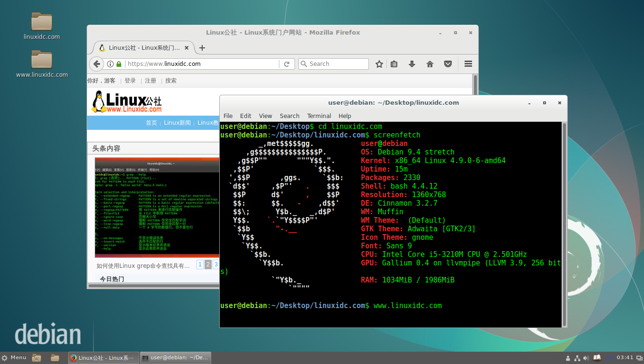This screenshot has height=364, width=644.
Task: Click the 'DE: Cinnamon 3.2.7' terminal line
Action: click(399, 203)
